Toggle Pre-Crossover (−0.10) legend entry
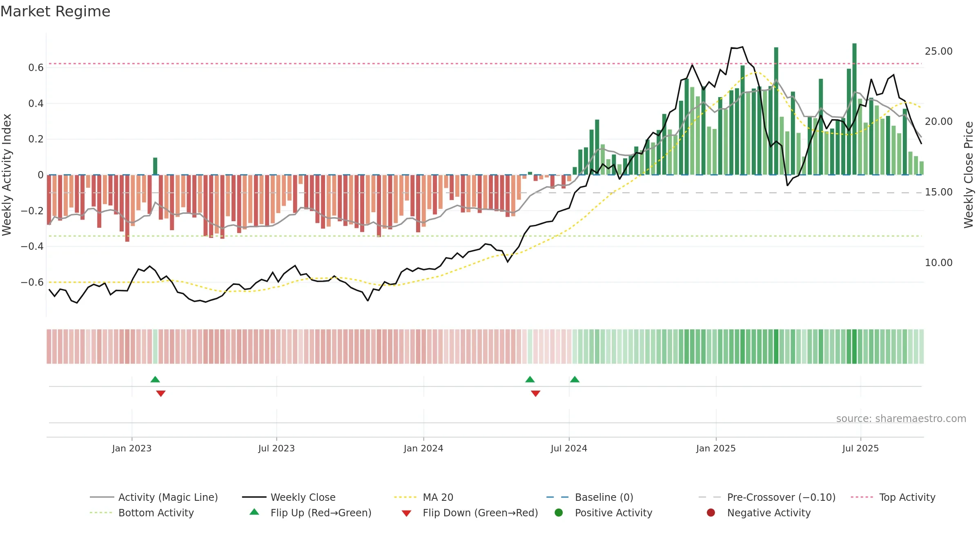 click(767, 497)
